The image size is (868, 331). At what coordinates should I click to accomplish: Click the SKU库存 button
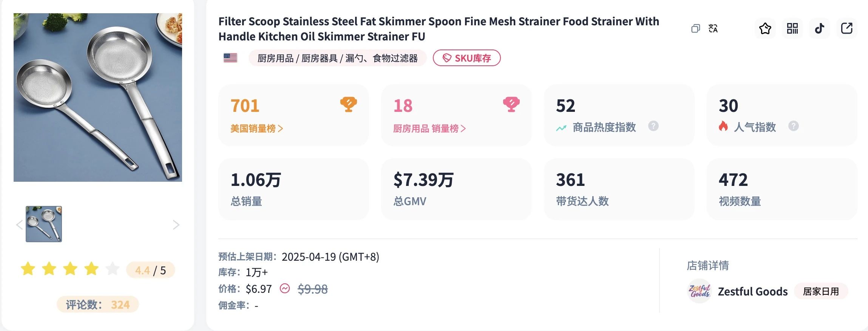click(x=467, y=58)
